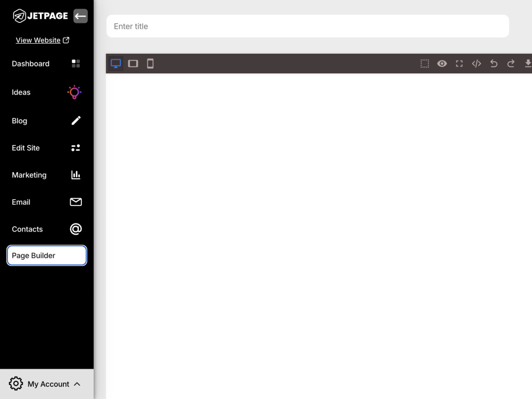Open the View Website link
The image size is (532, 399).
[x=38, y=40]
